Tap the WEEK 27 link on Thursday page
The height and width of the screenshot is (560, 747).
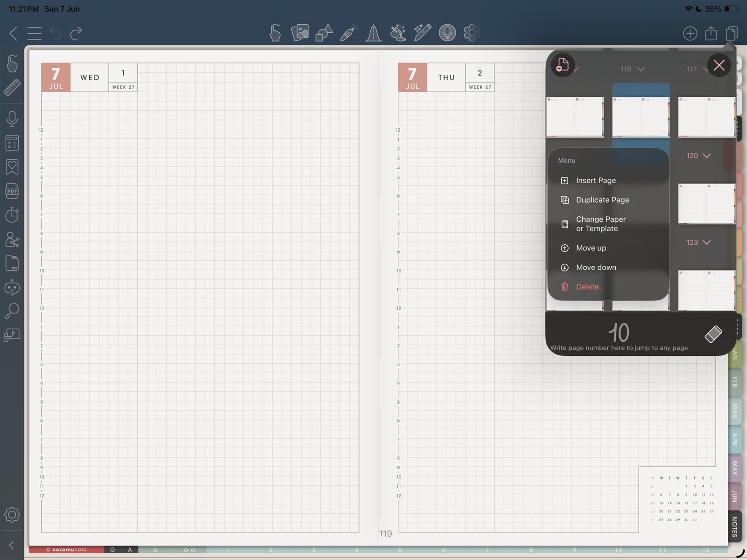[480, 87]
